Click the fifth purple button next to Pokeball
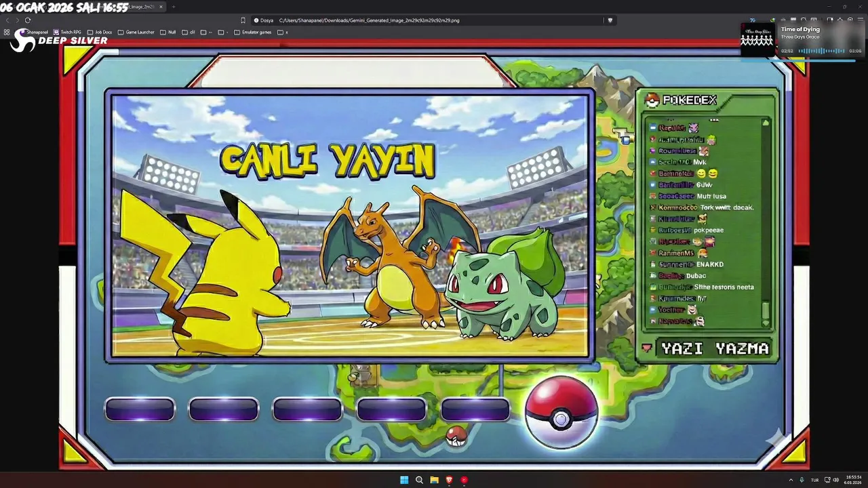This screenshot has width=868, height=488. (x=475, y=409)
